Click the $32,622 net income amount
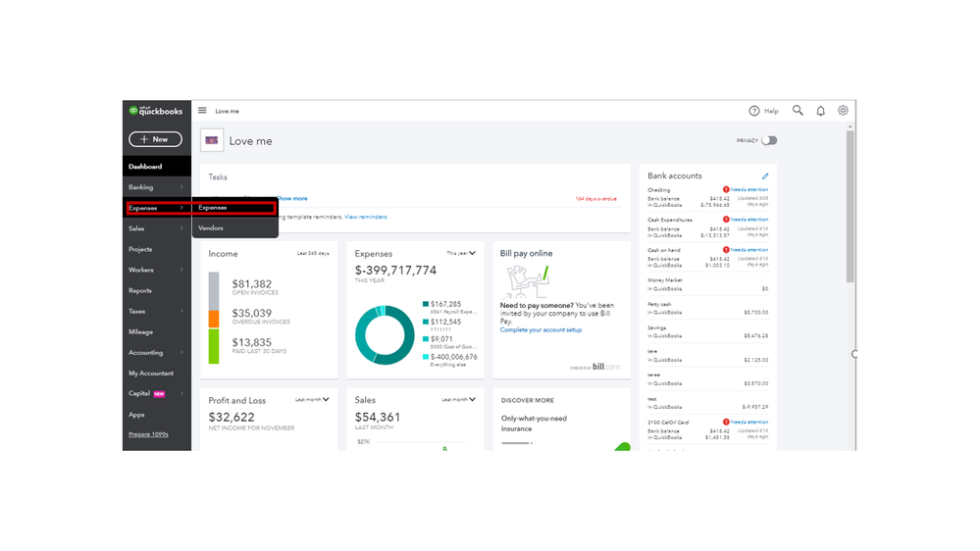The width and height of the screenshot is (980, 551). pos(232,417)
